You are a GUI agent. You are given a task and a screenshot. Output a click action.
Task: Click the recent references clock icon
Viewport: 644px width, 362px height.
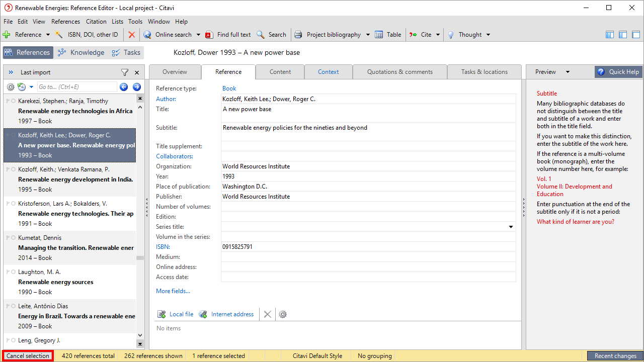click(x=22, y=87)
